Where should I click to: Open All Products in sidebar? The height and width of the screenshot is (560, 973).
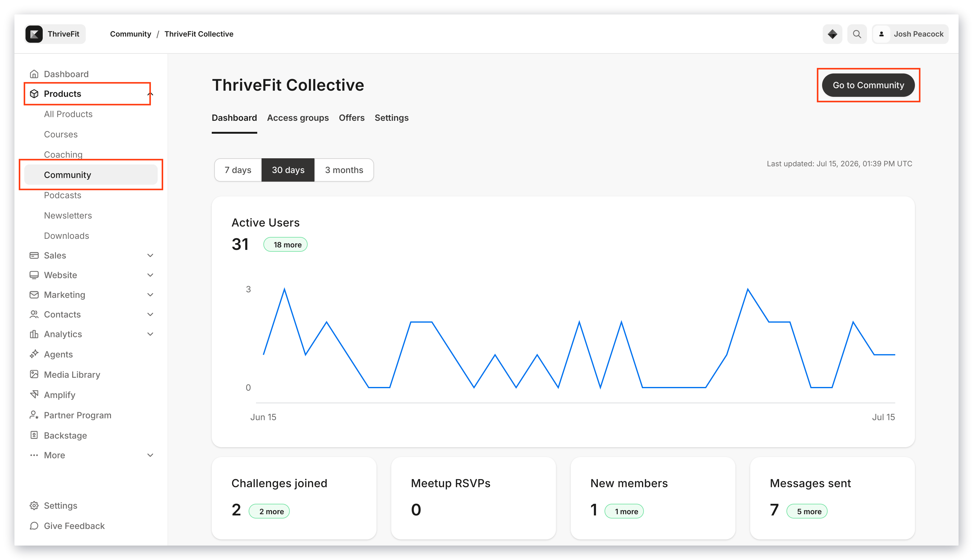tap(68, 114)
